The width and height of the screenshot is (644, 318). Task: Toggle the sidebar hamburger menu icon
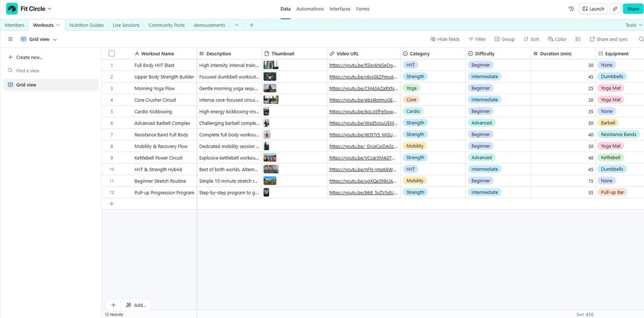[10, 39]
